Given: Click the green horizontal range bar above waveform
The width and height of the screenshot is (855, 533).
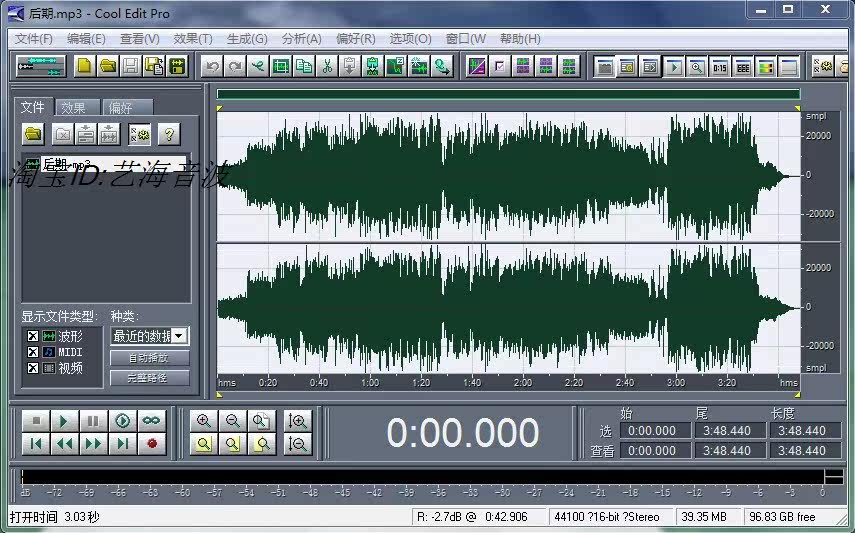Looking at the screenshot, I should 508,94.
